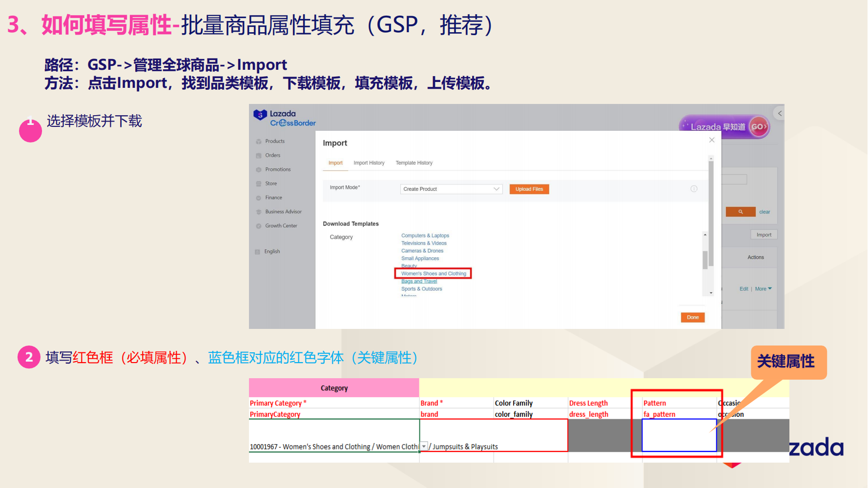The height and width of the screenshot is (488, 868).
Task: Select the Growth Center icon
Action: [x=259, y=225]
